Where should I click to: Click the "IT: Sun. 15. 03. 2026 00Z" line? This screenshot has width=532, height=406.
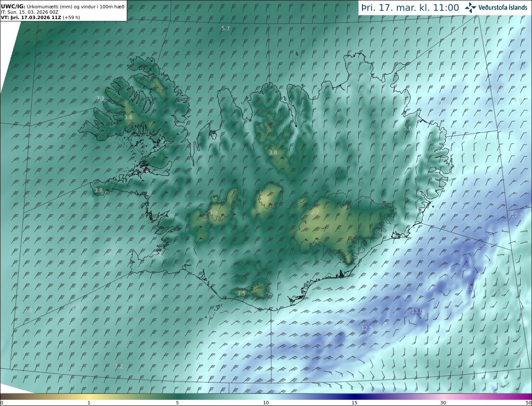pos(30,12)
